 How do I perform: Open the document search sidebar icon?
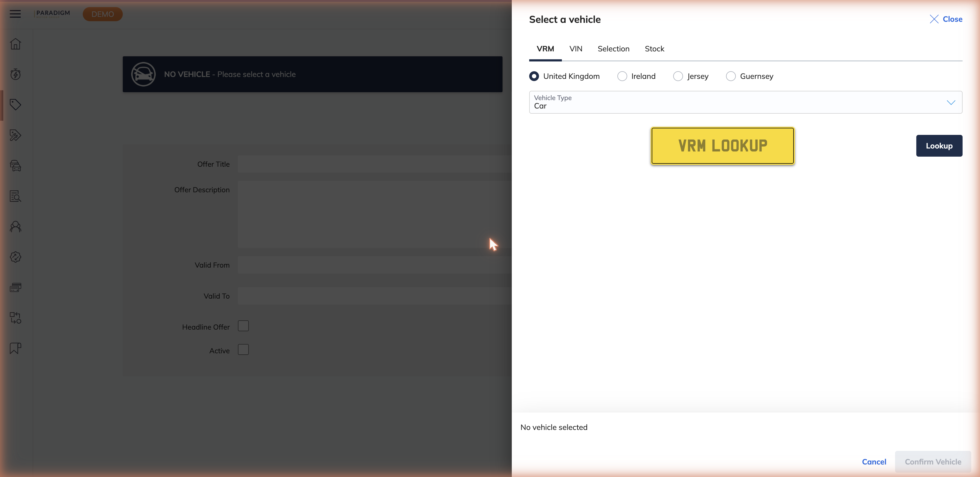15,196
